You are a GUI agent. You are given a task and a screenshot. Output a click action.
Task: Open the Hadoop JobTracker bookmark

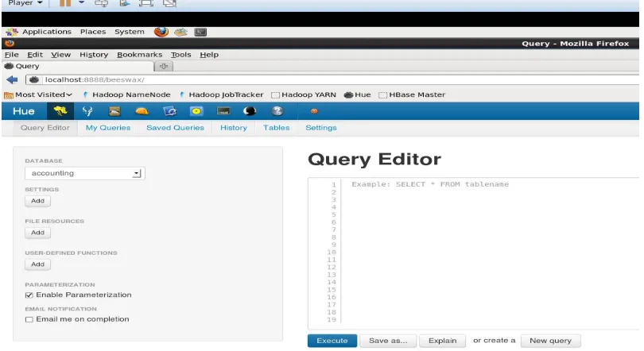(x=221, y=94)
